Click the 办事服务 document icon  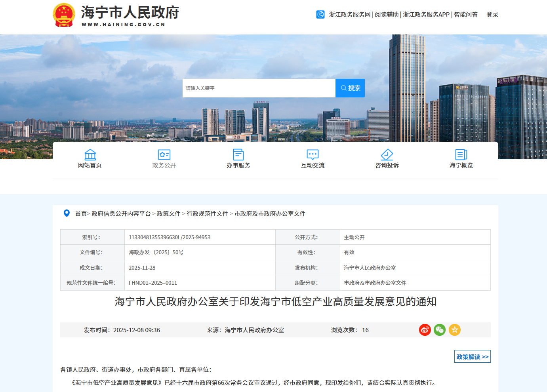click(238, 154)
